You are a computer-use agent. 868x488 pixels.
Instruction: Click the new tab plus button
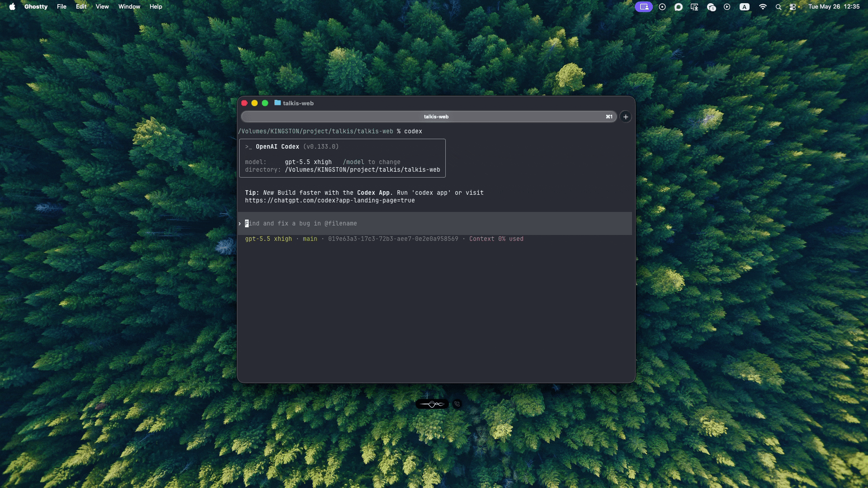point(626,117)
